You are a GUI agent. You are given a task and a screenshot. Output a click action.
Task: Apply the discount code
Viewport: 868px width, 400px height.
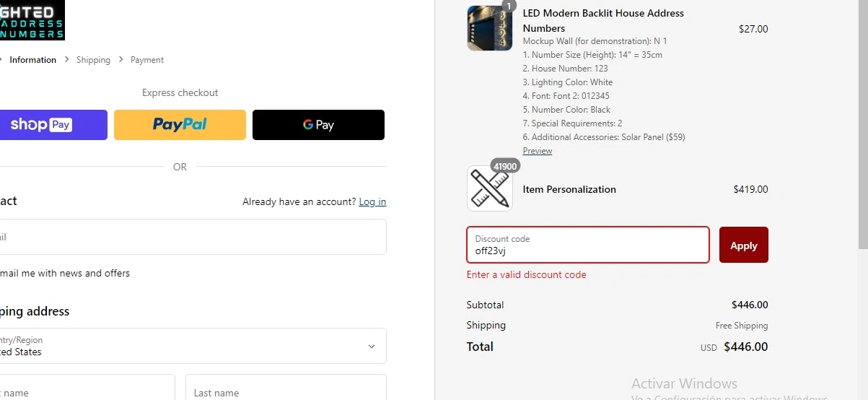[744, 245]
